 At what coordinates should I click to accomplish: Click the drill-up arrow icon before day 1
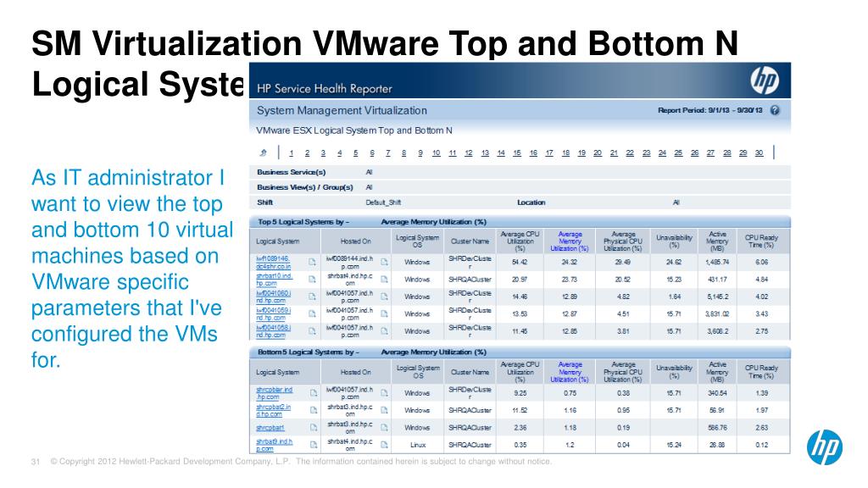pos(264,152)
